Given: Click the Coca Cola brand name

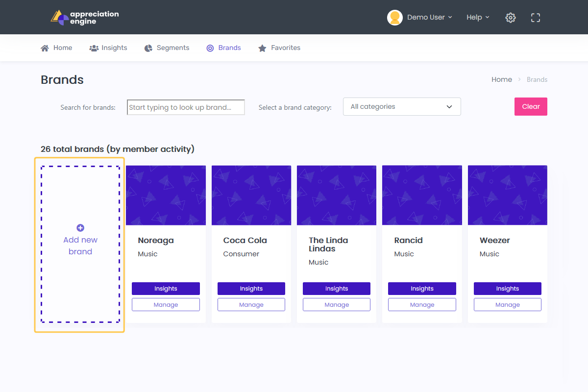Looking at the screenshot, I should (x=245, y=240).
